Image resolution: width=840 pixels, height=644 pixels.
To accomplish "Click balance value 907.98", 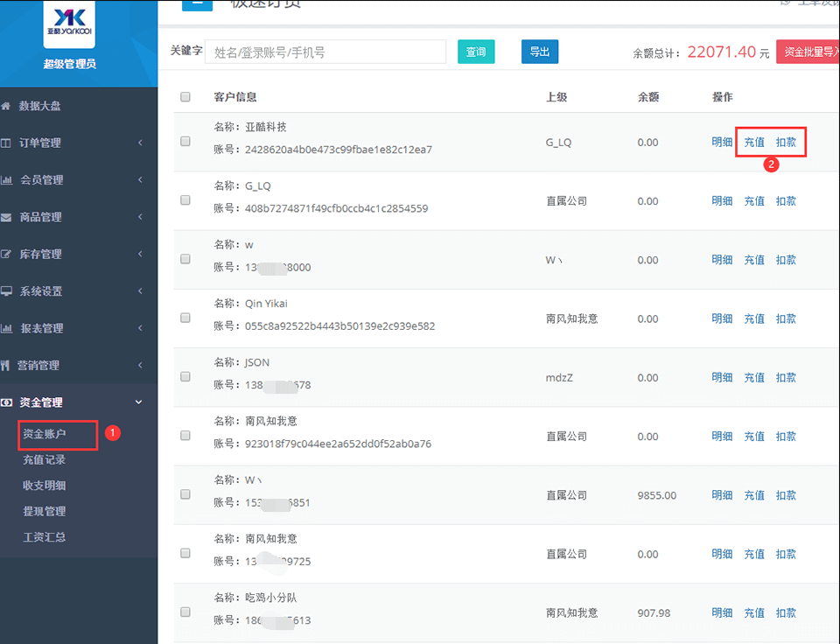I will click(654, 612).
